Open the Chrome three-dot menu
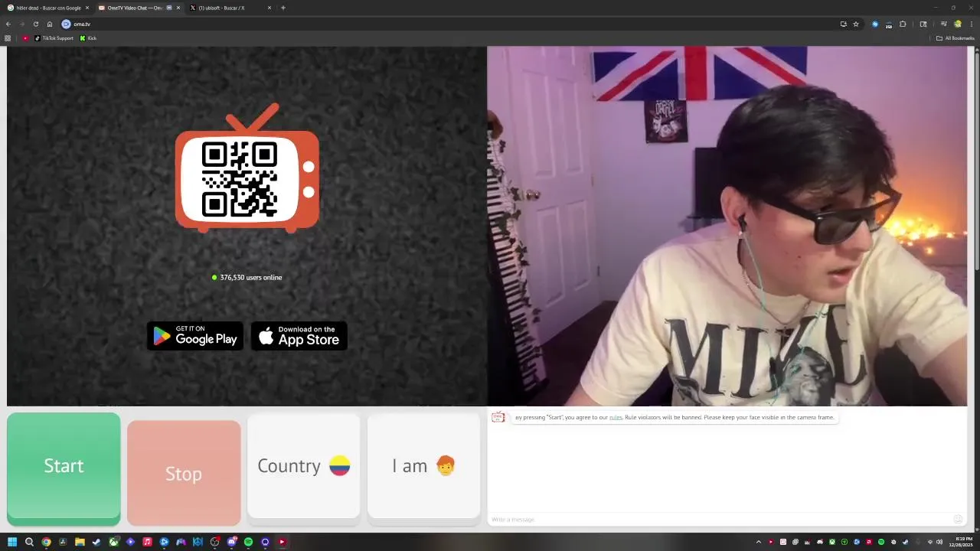980x551 pixels. (972, 24)
